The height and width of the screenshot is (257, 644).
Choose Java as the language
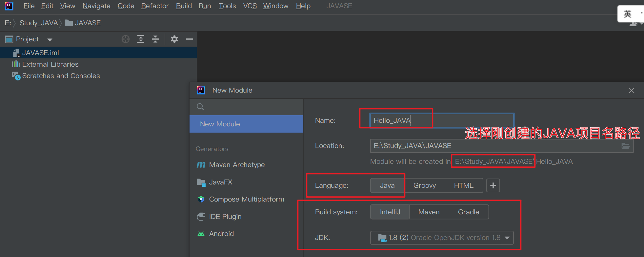[x=387, y=185]
